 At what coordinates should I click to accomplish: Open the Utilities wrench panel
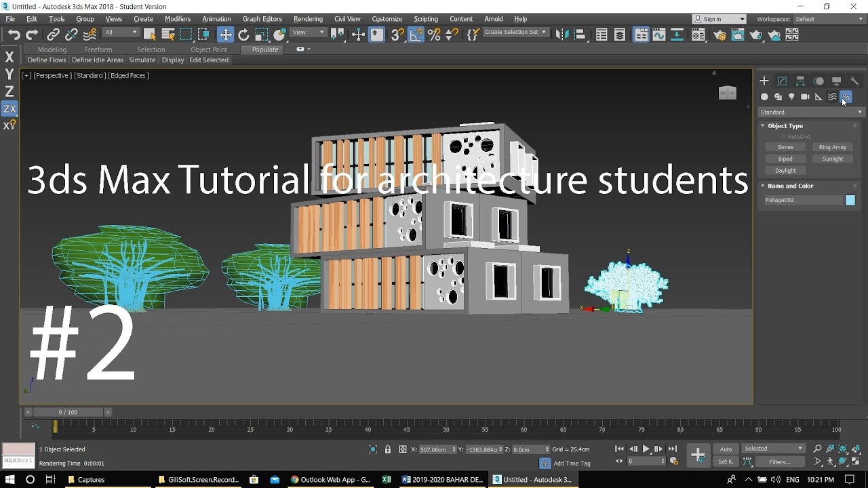tap(854, 81)
